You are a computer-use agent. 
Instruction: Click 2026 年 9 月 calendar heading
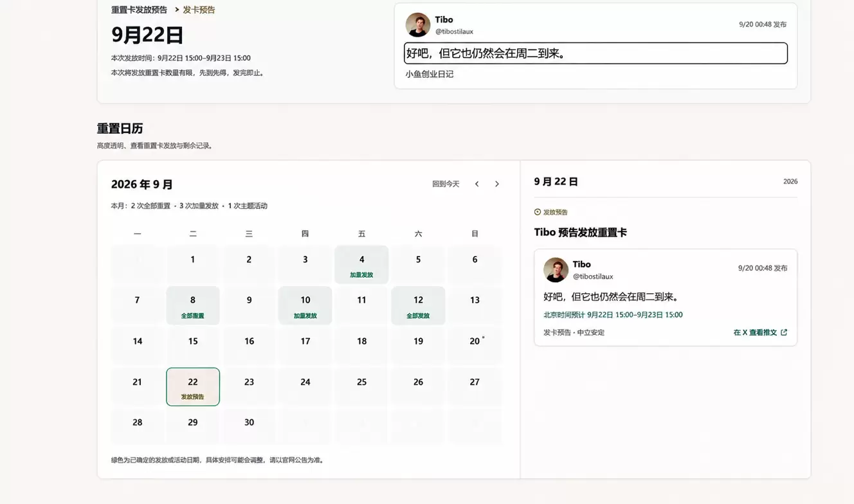click(x=142, y=184)
